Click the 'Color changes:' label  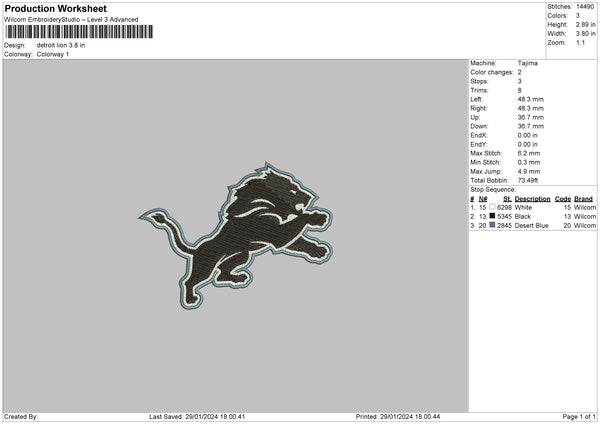point(492,72)
